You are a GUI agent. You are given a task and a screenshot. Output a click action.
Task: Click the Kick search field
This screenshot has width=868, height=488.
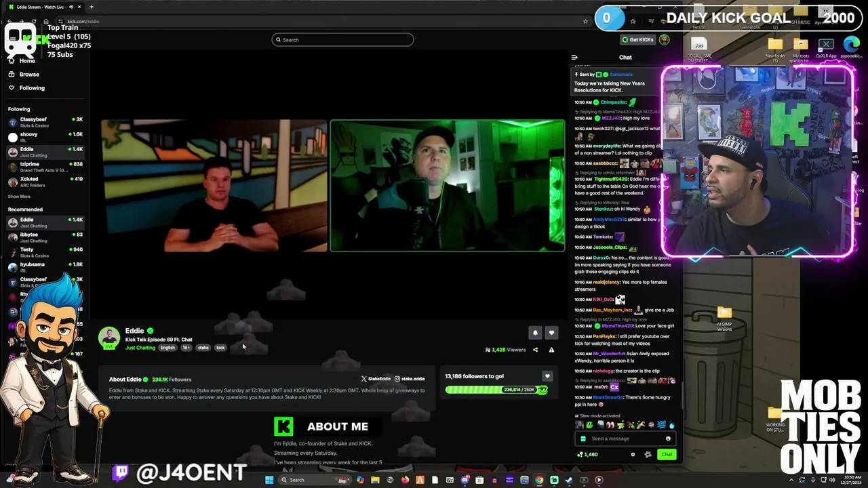(x=342, y=40)
